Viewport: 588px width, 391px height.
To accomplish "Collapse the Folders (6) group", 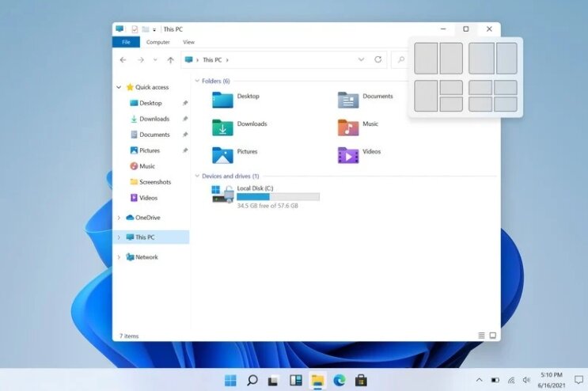I will tap(197, 81).
